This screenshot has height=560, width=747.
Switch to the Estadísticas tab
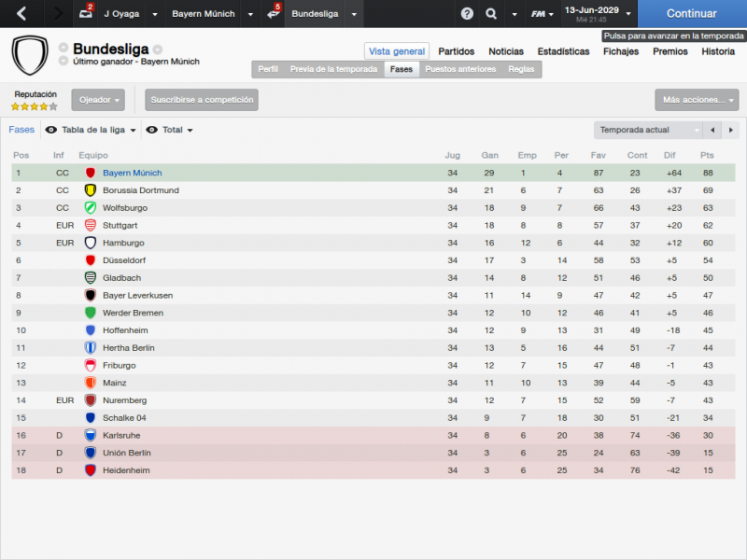(563, 51)
